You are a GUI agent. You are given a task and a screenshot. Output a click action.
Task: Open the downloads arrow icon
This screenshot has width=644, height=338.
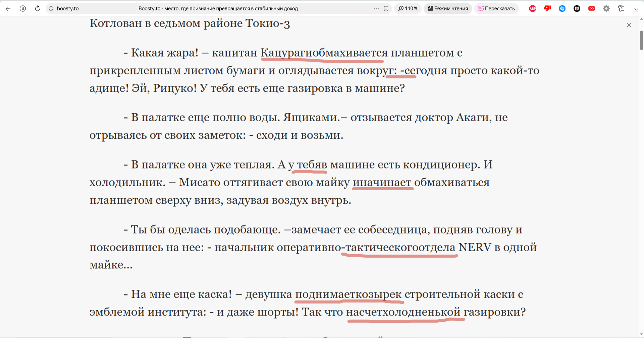(636, 9)
